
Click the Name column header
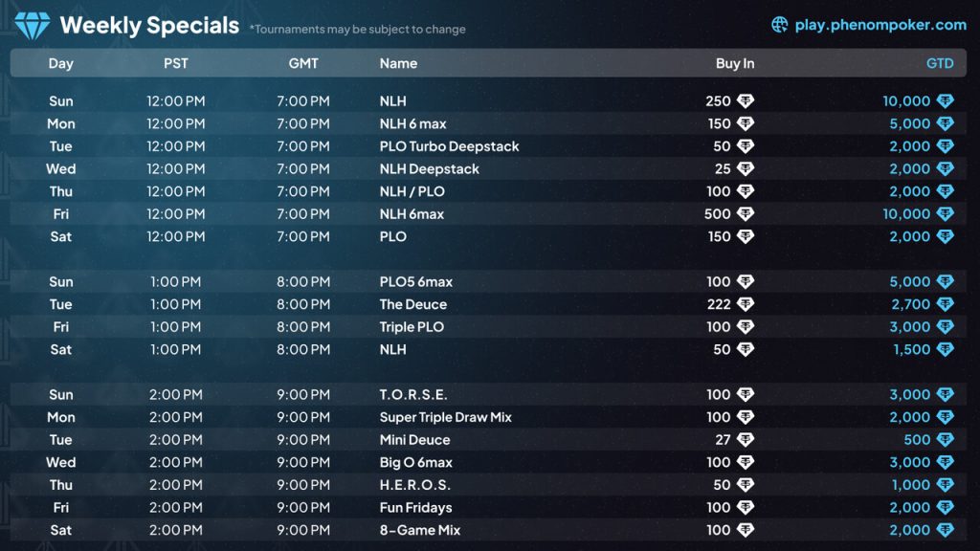tap(398, 63)
